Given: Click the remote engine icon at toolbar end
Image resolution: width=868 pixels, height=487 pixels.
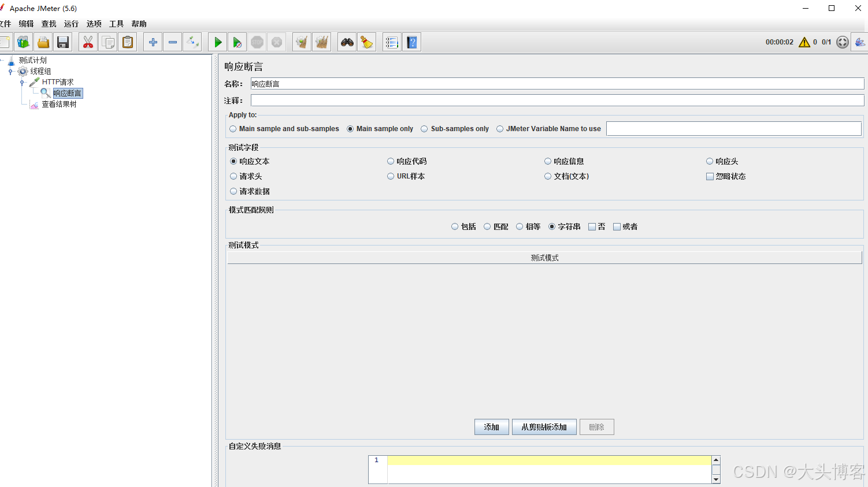Looking at the screenshot, I should point(860,42).
